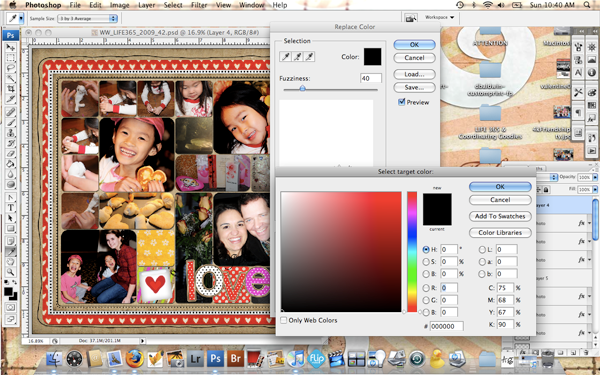Image resolution: width=600 pixels, height=375 pixels.
Task: Open the Info panel icon
Action: [592, 72]
